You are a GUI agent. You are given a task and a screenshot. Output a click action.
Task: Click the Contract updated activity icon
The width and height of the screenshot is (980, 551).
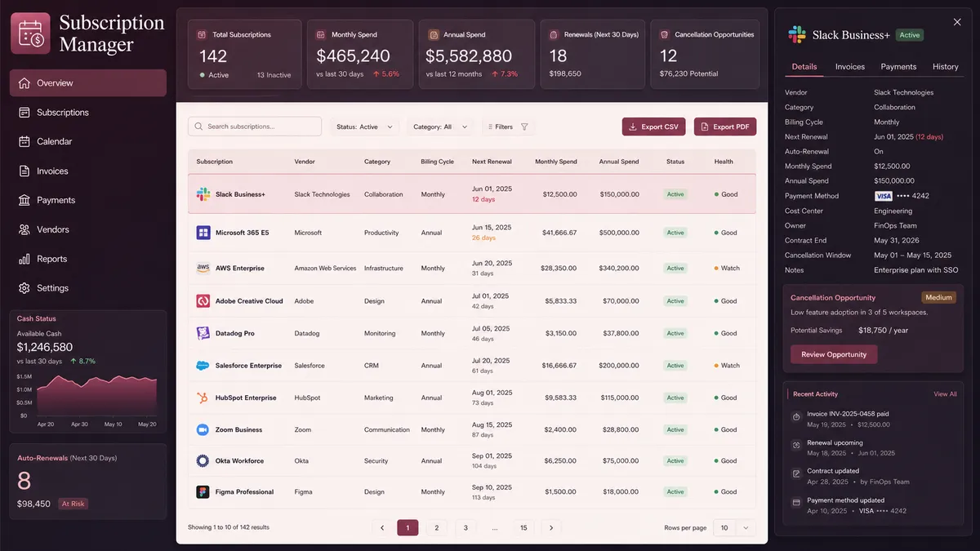797,473
